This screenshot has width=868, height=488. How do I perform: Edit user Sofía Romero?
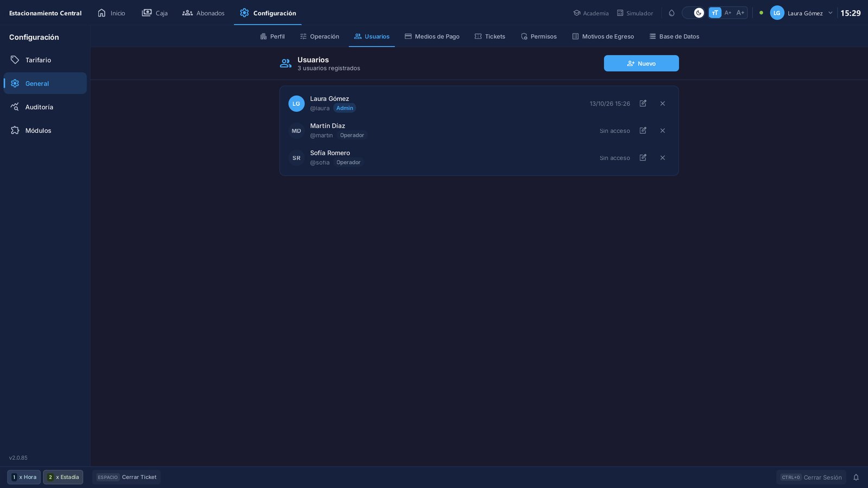(x=643, y=158)
